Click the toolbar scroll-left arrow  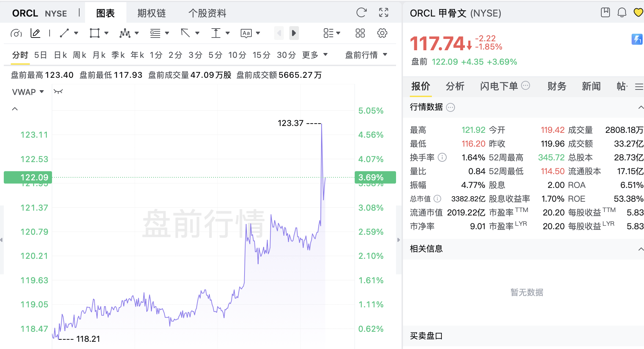pyautogui.click(x=279, y=33)
